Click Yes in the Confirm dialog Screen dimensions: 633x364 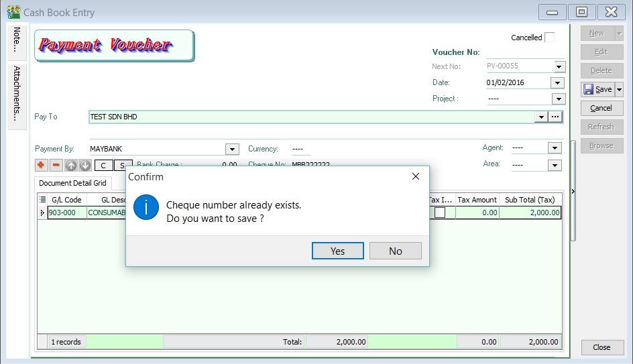[x=337, y=251]
